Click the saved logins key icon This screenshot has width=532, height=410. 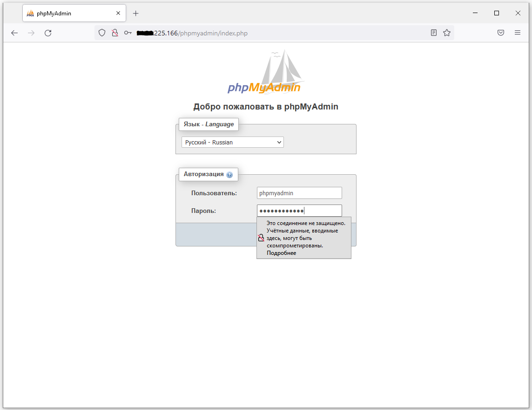point(128,33)
